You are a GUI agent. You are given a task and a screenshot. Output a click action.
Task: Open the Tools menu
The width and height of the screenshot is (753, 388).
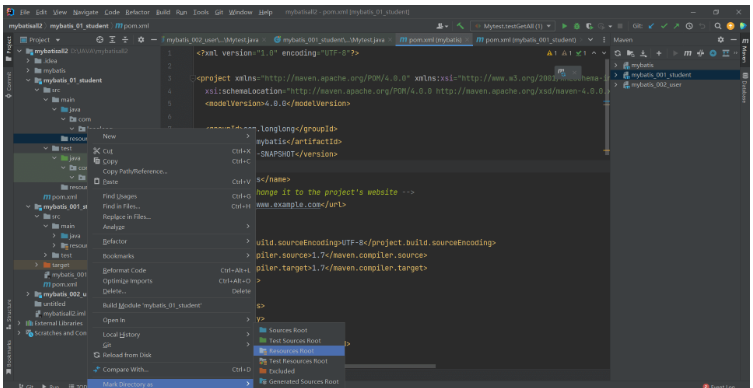click(201, 12)
